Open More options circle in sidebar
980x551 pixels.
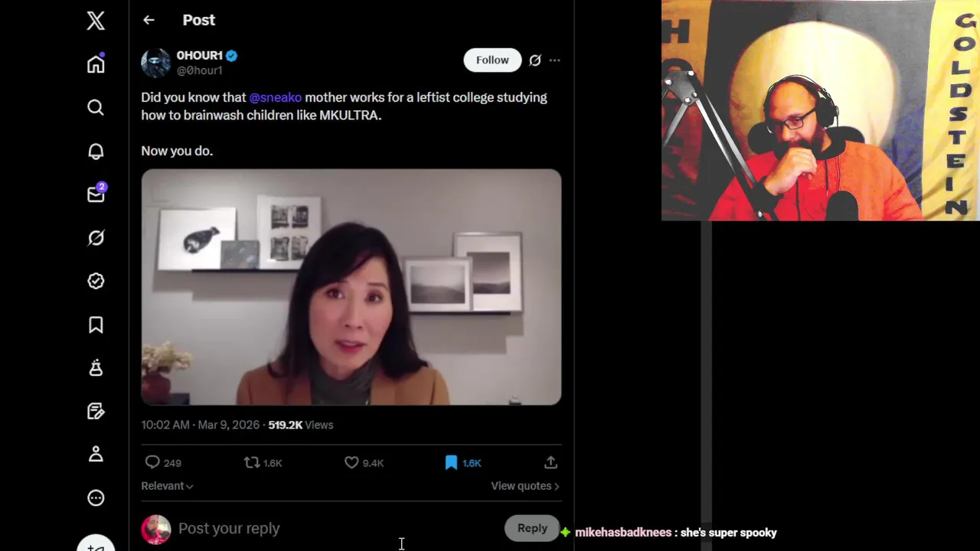coord(96,498)
